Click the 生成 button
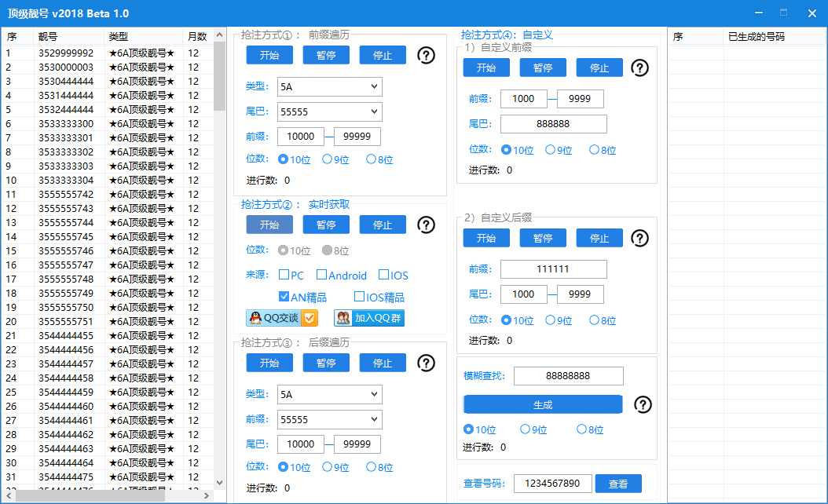The width and height of the screenshot is (828, 504). tap(543, 404)
